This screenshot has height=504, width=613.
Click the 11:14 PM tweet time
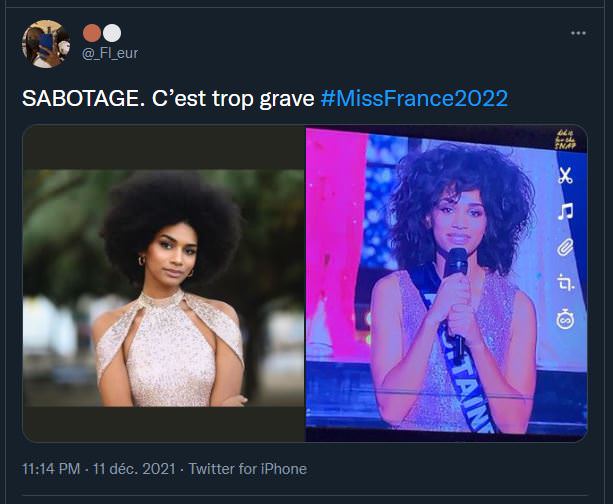(50, 468)
